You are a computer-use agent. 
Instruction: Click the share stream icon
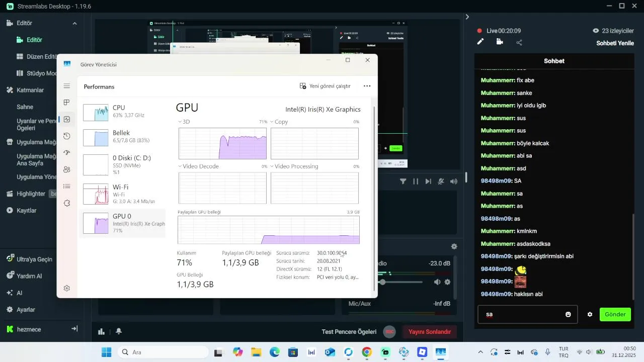[x=519, y=43]
